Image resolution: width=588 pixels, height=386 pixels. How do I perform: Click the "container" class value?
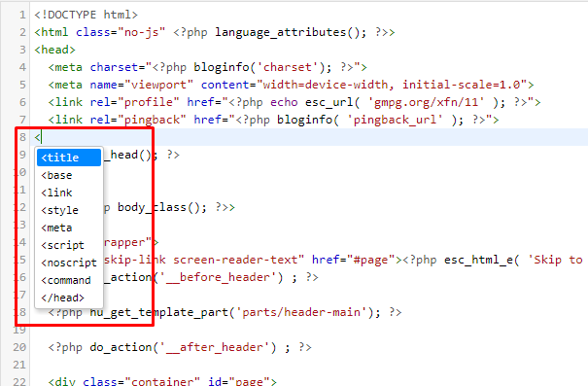tap(162, 381)
